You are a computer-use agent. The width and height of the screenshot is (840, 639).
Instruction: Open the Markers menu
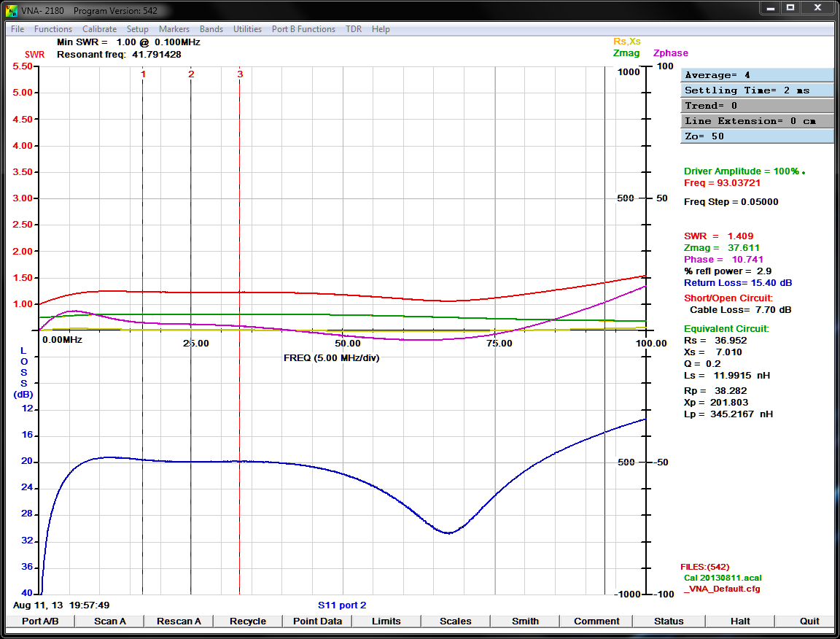174,29
